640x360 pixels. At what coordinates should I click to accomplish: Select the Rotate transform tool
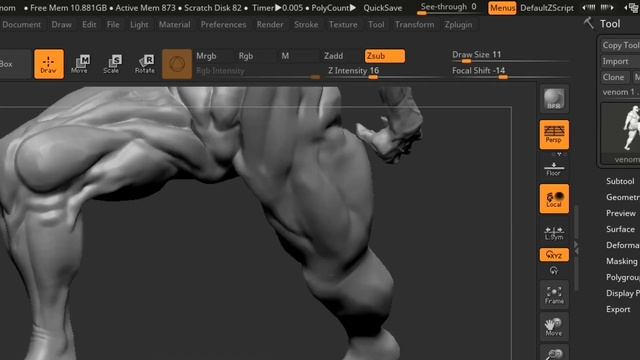144,64
